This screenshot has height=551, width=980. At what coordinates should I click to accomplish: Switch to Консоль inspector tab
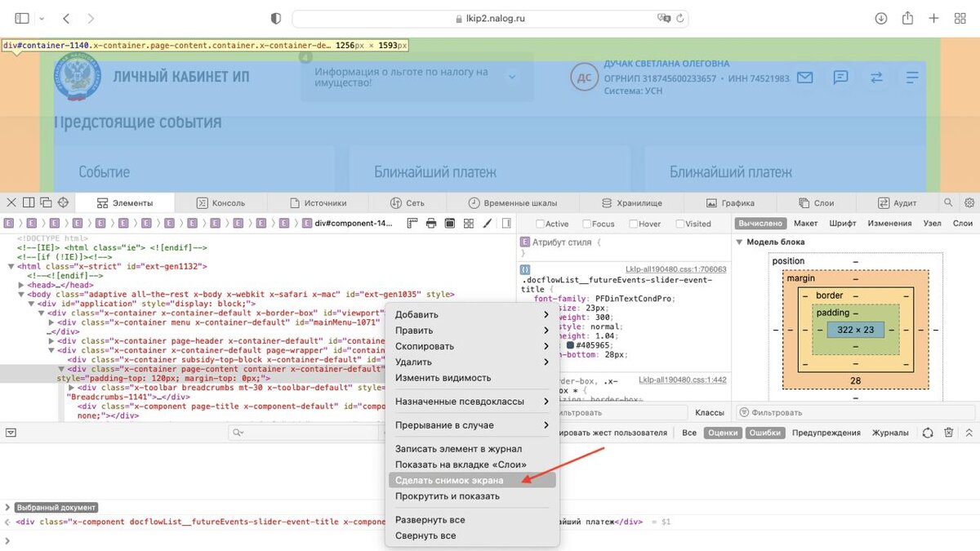220,202
